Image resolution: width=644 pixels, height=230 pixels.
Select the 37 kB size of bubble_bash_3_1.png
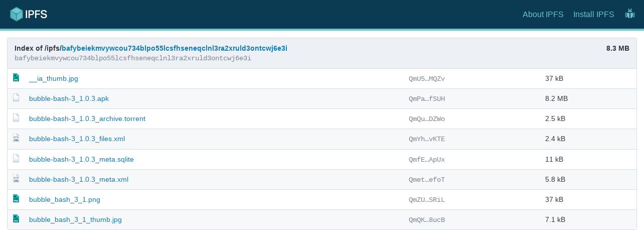tap(554, 199)
